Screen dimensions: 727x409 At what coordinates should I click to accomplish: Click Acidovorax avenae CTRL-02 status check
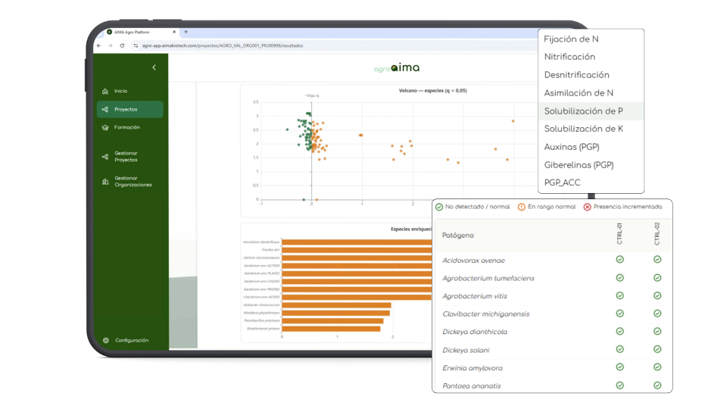[657, 260]
